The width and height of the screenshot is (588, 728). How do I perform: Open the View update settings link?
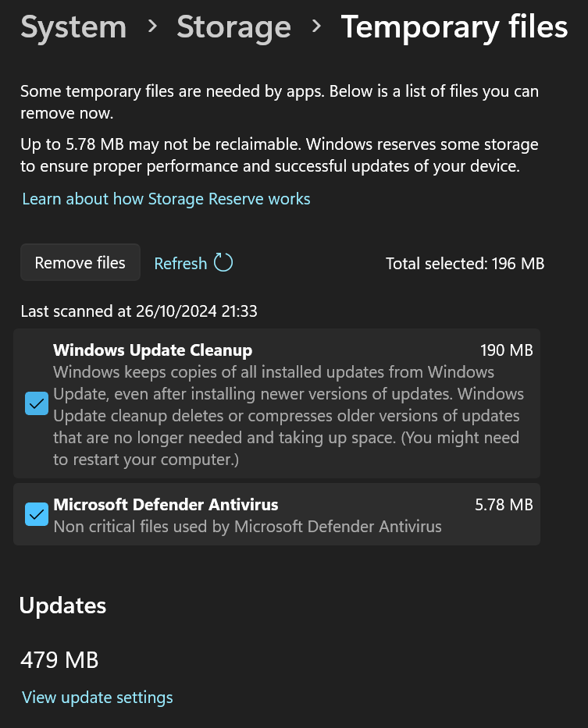[x=97, y=698]
